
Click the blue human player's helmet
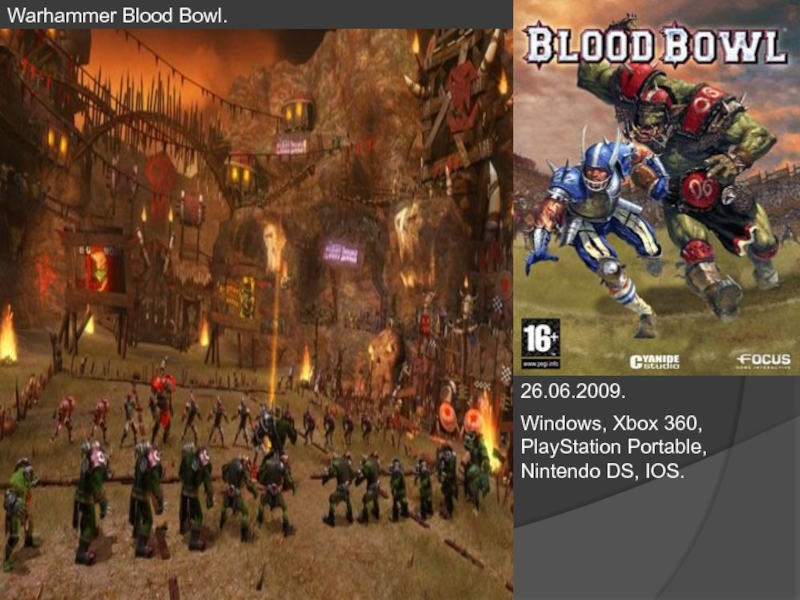[x=601, y=168]
